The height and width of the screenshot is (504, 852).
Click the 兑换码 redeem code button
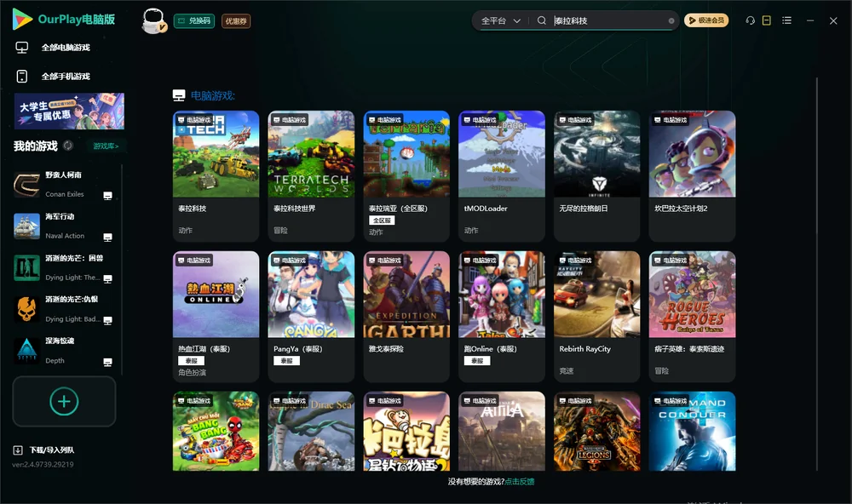tap(194, 21)
